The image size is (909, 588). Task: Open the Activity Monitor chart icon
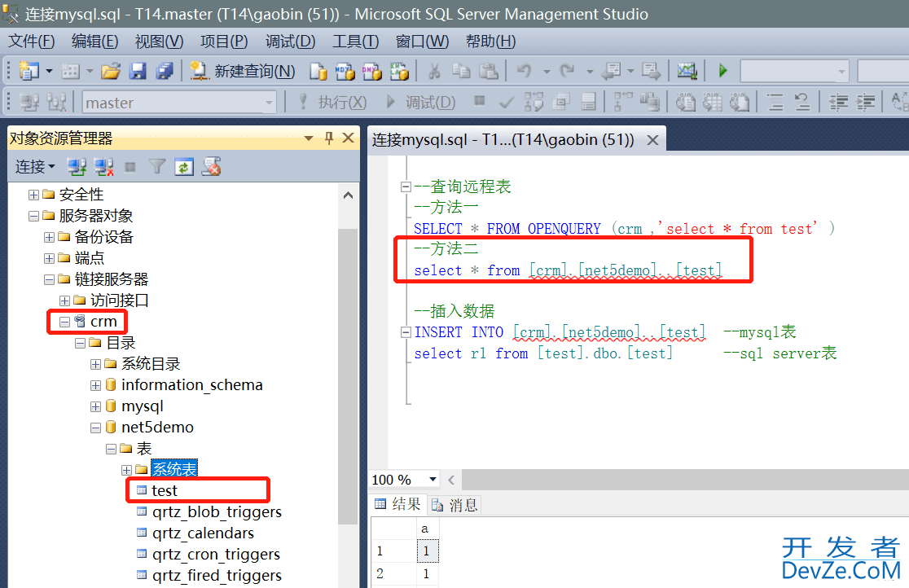687,71
